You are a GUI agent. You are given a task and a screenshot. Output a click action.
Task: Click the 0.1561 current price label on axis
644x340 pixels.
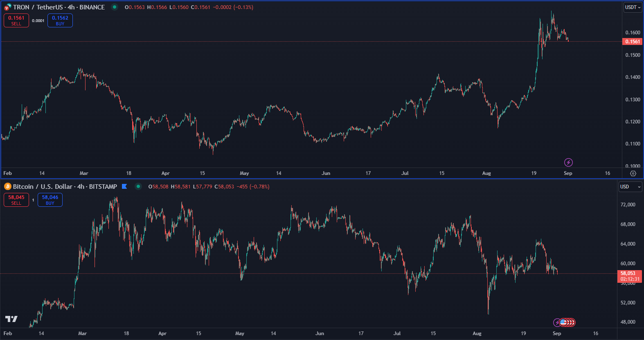pyautogui.click(x=632, y=41)
